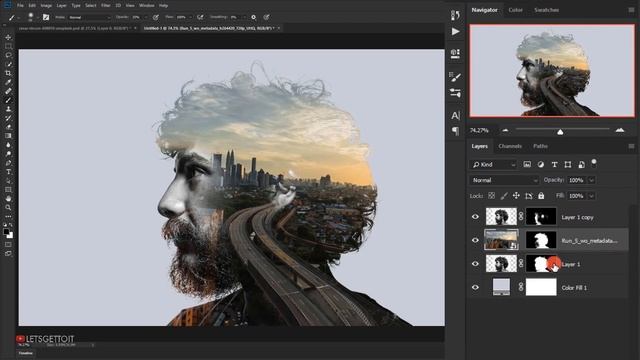
Task: Open the Window menu
Action: coord(147,6)
